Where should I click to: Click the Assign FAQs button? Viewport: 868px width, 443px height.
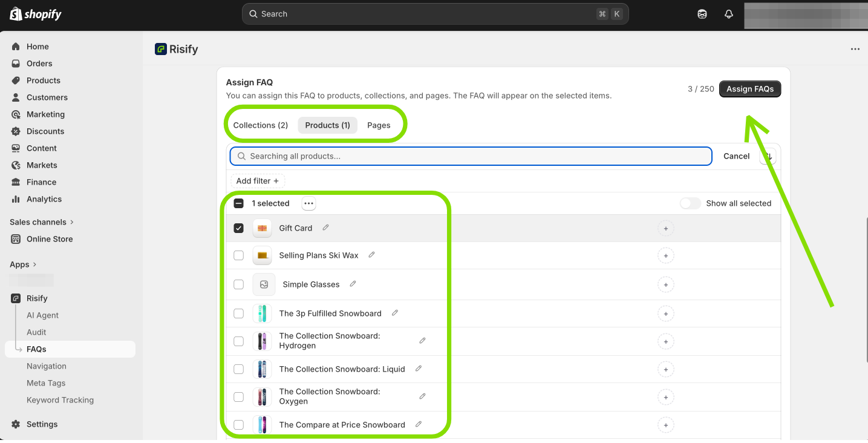tap(749, 89)
